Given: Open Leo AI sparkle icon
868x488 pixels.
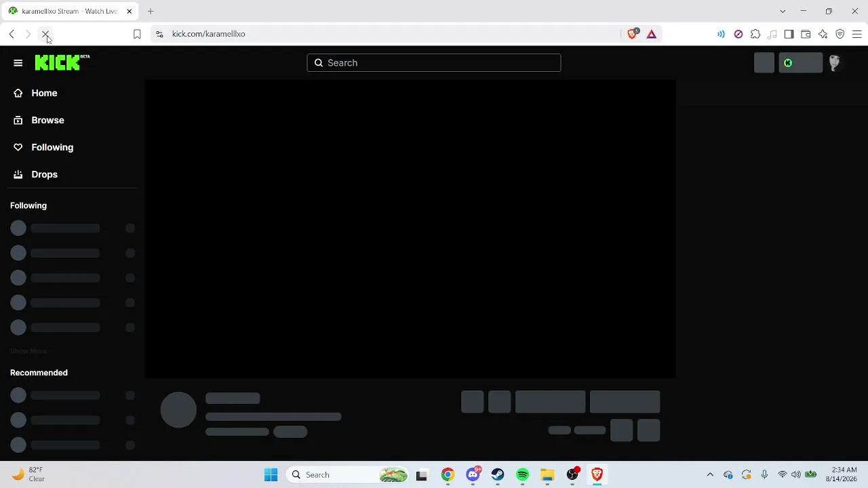Looking at the screenshot, I should point(823,34).
